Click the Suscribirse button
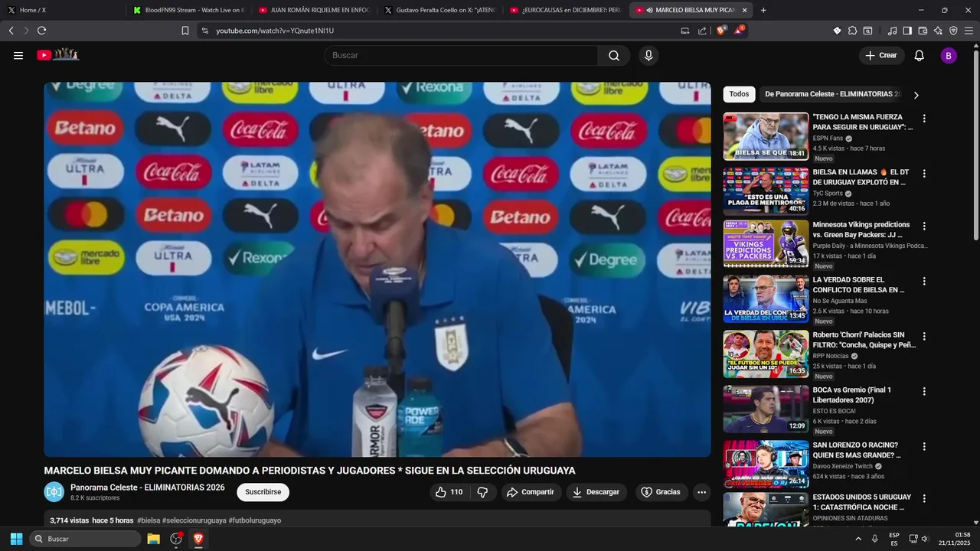The height and width of the screenshot is (551, 980). 263,492
